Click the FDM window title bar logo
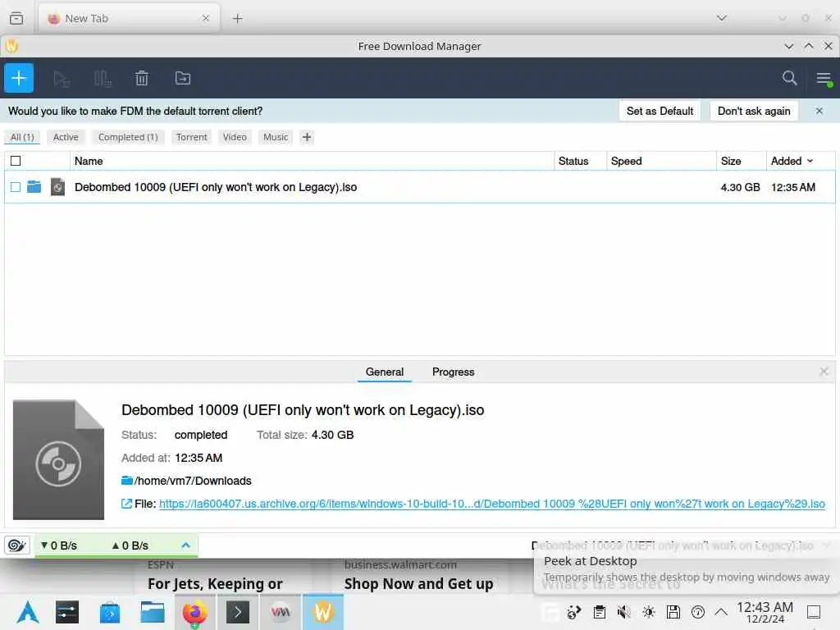The image size is (840, 630). [11, 46]
